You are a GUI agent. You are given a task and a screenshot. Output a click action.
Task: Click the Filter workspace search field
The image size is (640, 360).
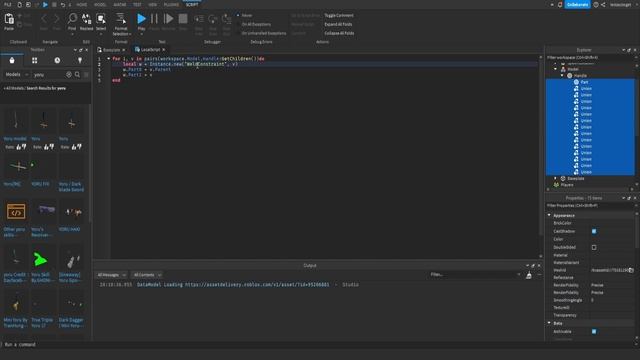pos(590,58)
